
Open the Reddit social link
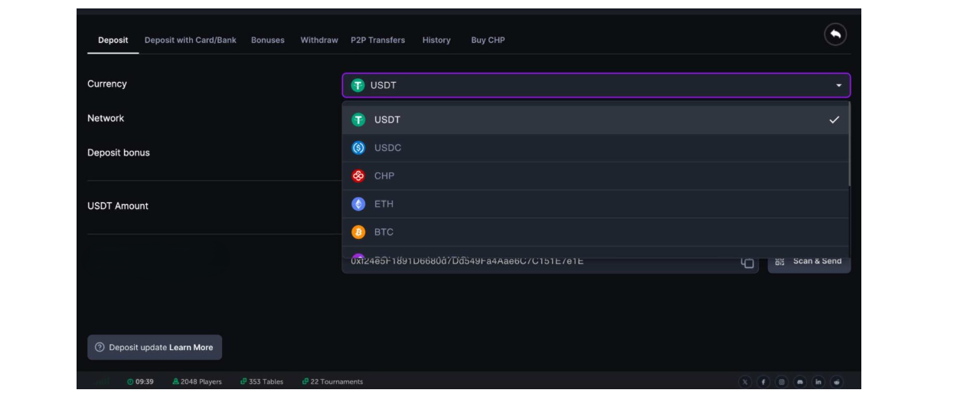(837, 382)
